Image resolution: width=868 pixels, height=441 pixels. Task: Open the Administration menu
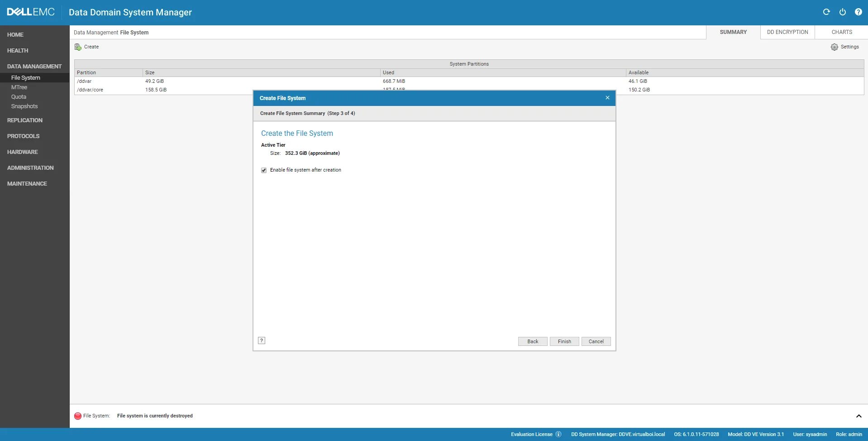30,168
